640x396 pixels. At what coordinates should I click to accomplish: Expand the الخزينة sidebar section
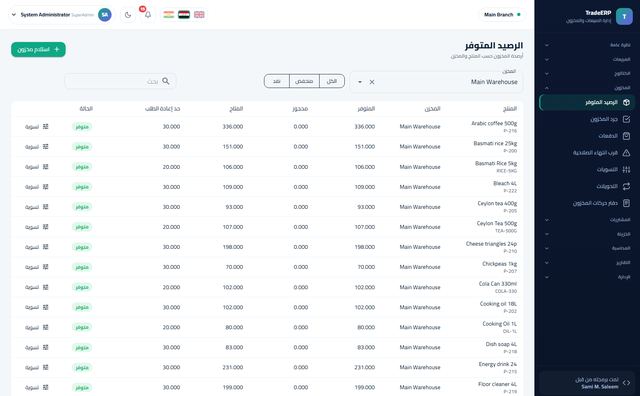(588, 234)
